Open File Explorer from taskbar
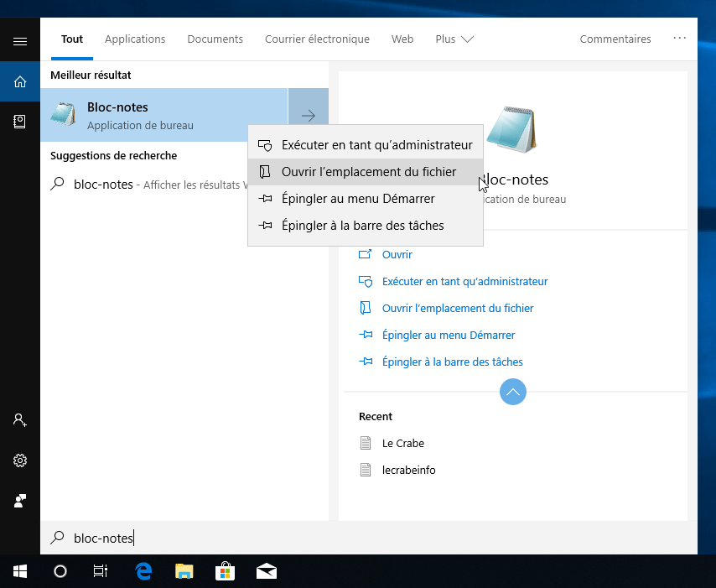This screenshot has width=716, height=588. [x=184, y=571]
